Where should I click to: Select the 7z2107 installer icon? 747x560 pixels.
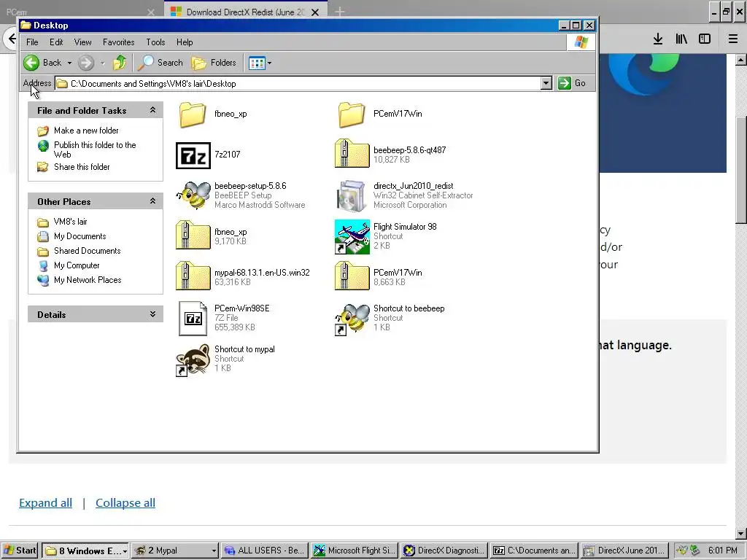click(x=193, y=155)
